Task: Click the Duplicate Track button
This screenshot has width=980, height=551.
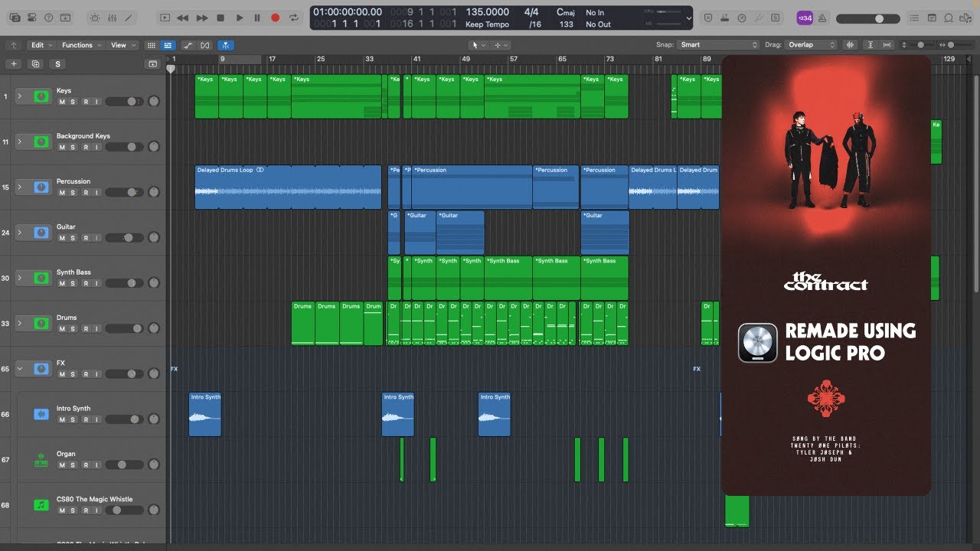Action: [x=35, y=64]
